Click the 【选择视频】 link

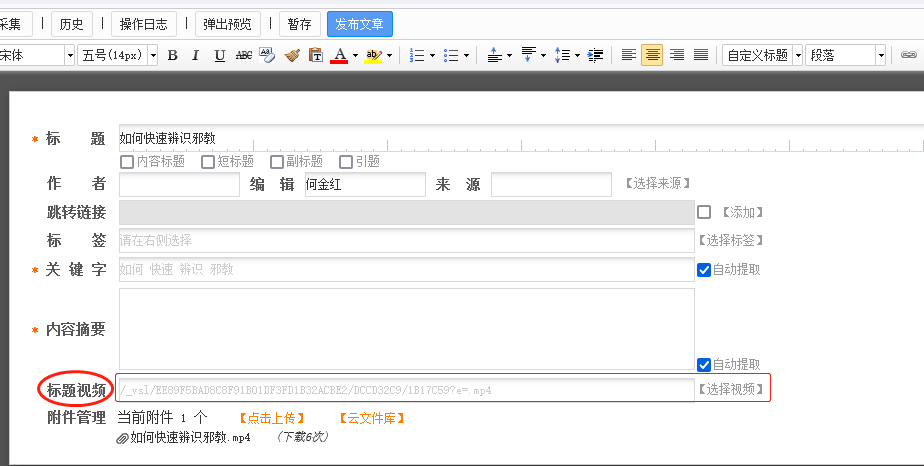click(x=732, y=389)
